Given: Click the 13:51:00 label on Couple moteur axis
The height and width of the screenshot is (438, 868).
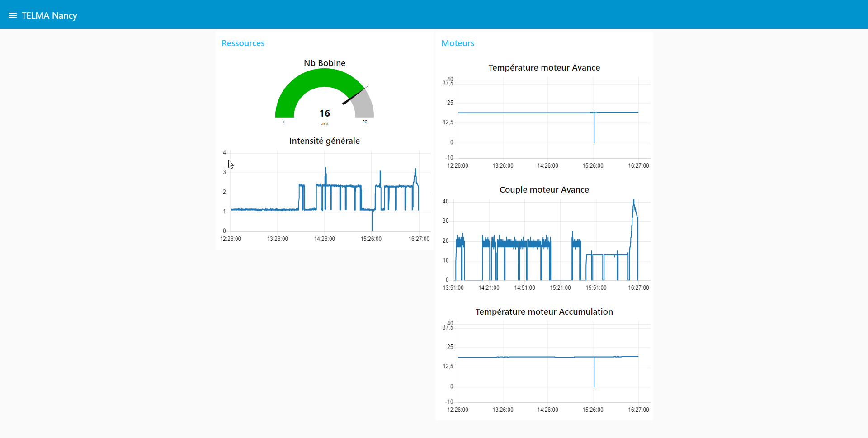Looking at the screenshot, I should click(453, 288).
